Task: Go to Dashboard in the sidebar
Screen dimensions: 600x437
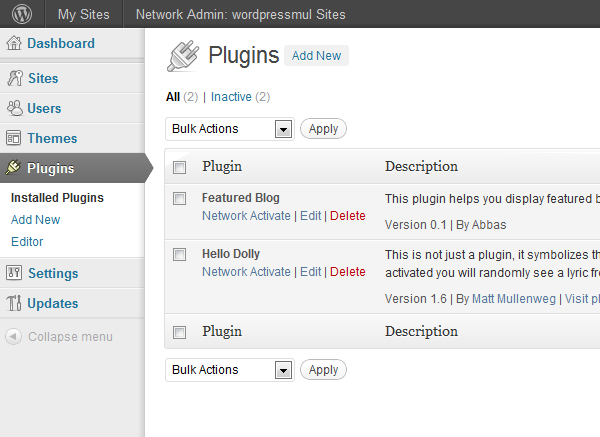Action: (x=61, y=43)
